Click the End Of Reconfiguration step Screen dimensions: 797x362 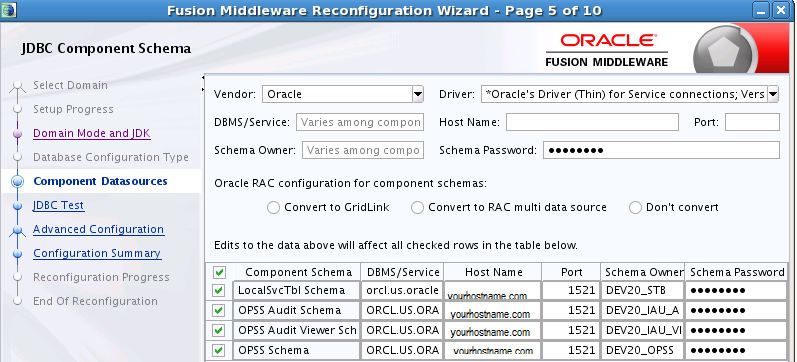coord(95,301)
